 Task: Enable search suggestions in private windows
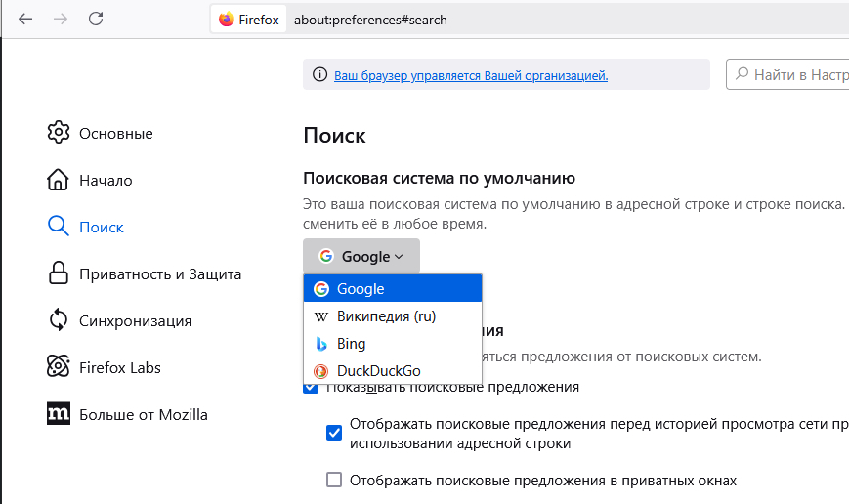click(x=334, y=480)
